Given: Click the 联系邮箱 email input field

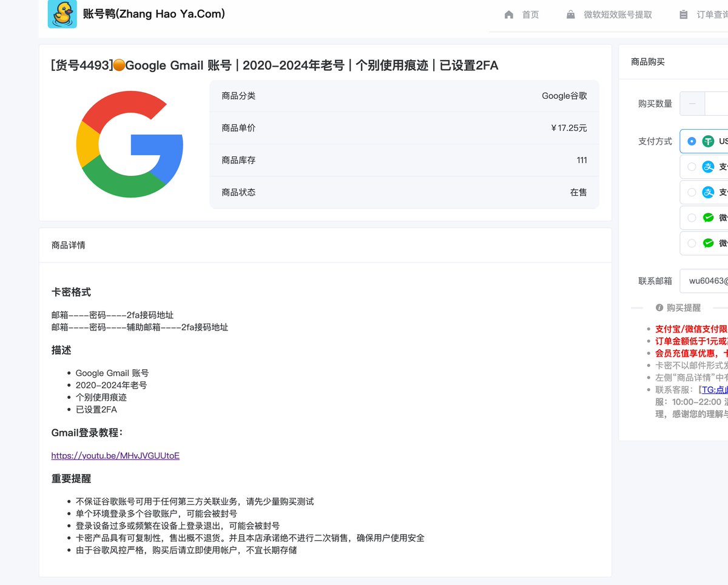Looking at the screenshot, I should (x=704, y=281).
